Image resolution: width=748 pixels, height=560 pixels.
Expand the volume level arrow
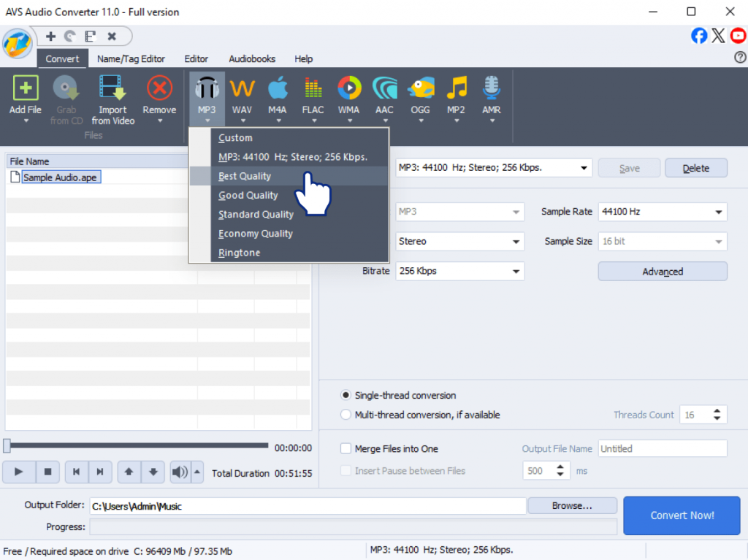point(197,472)
